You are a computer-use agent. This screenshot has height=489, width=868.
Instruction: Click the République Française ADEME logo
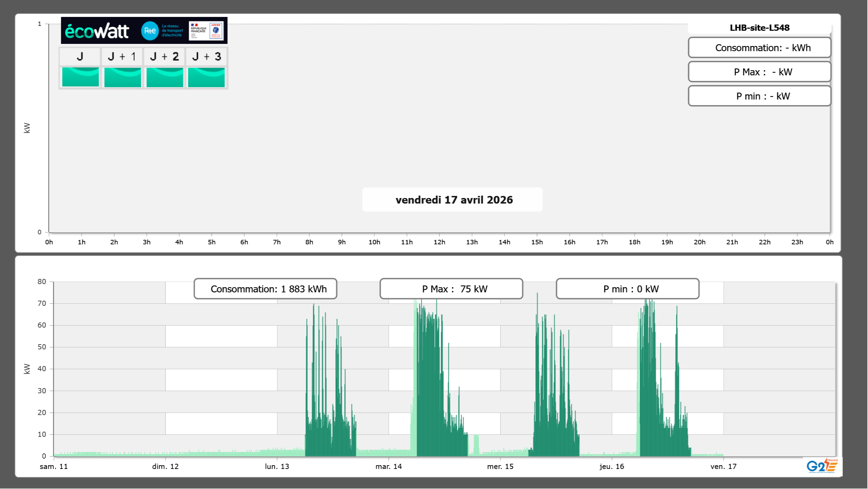point(206,31)
